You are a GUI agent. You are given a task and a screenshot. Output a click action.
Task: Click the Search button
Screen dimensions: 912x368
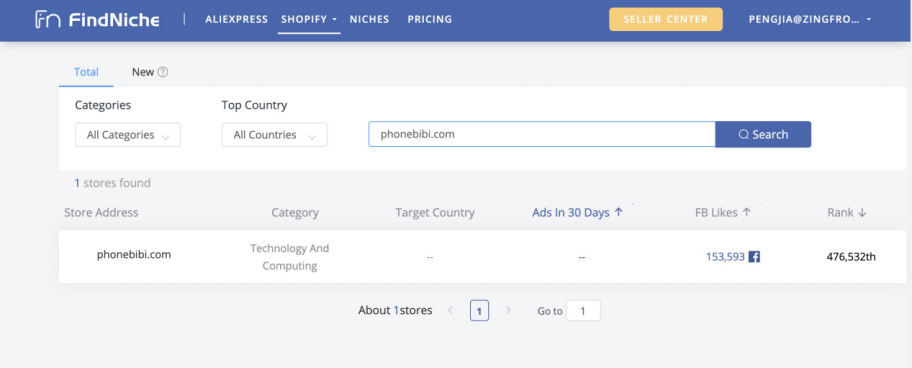coord(763,134)
